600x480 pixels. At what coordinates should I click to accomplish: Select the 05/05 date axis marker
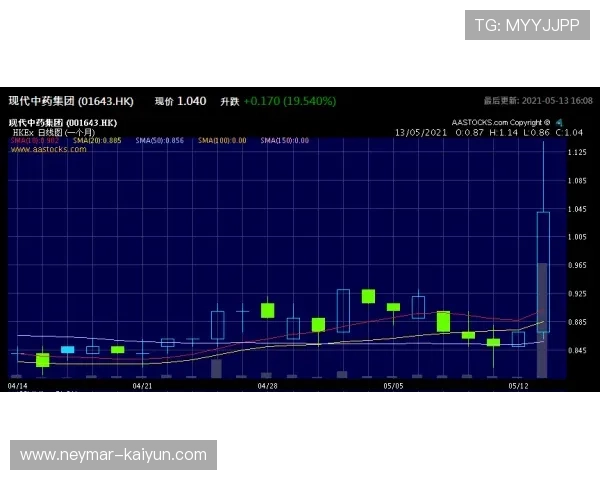click(x=393, y=385)
